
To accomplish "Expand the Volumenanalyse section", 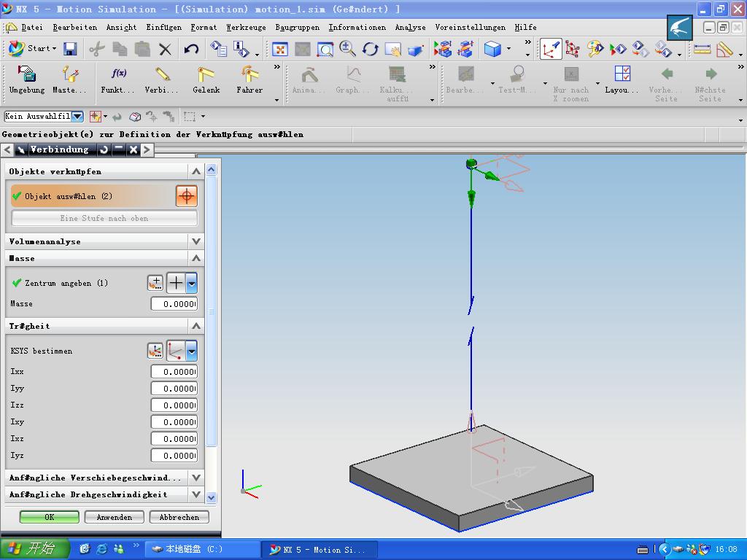I will click(196, 241).
